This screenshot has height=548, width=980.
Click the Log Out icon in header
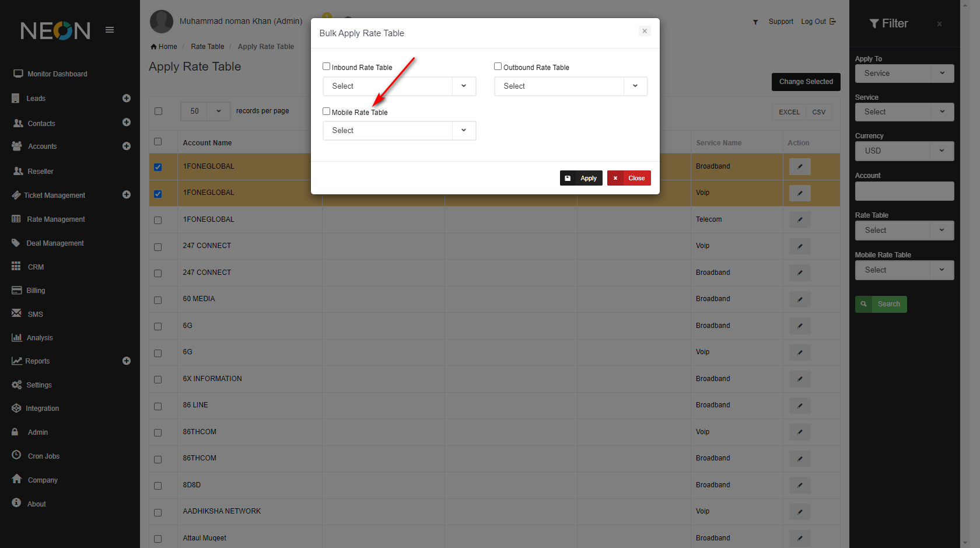tap(832, 22)
